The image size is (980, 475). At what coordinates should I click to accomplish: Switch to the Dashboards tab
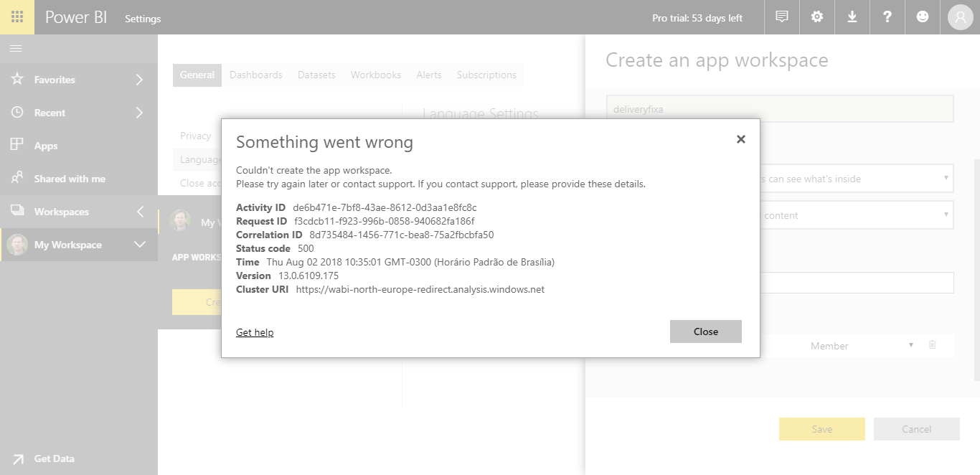point(256,75)
